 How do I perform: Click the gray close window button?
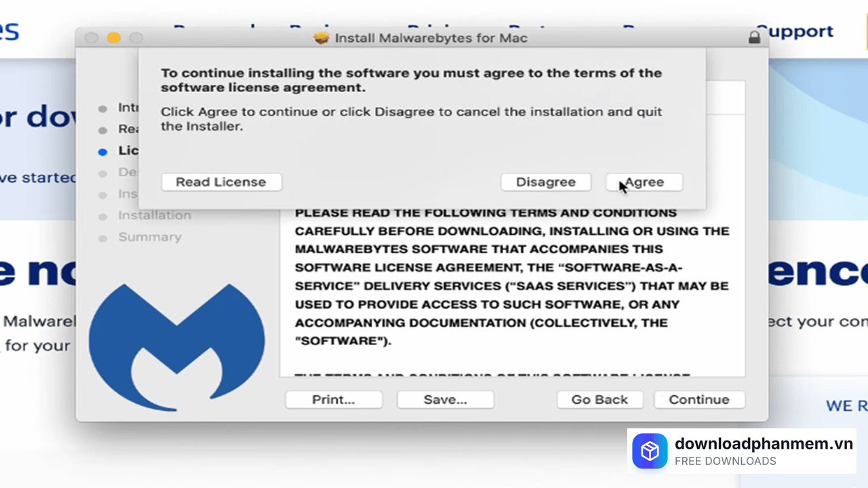(92, 38)
